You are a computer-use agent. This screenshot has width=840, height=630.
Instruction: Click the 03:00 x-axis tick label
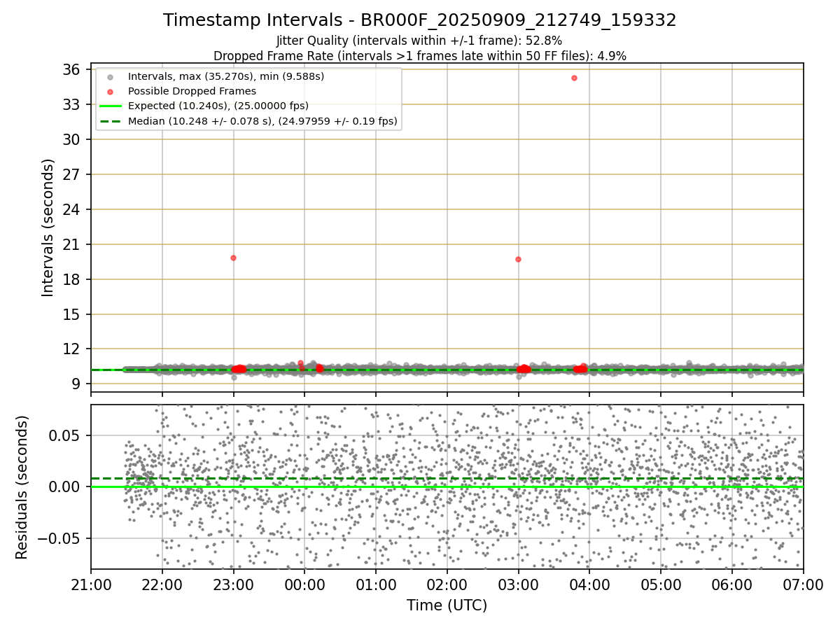(519, 584)
